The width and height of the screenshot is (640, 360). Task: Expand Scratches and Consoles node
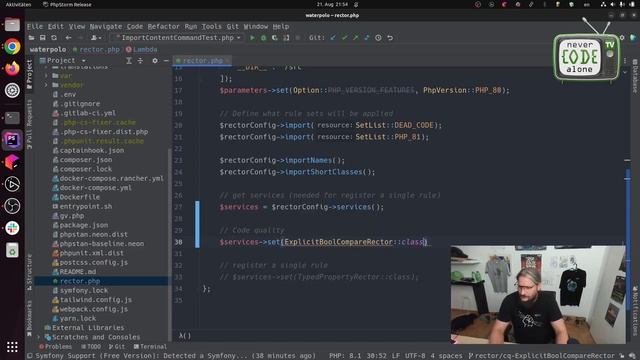point(39,337)
